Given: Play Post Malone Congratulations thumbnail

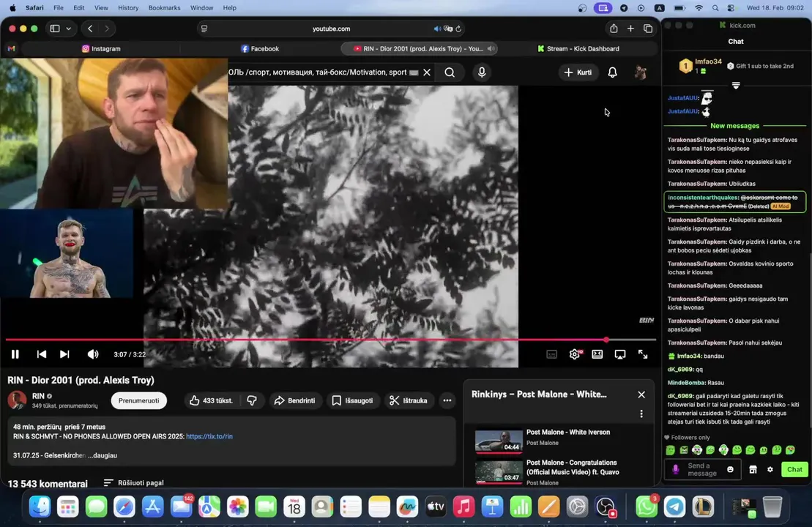Looking at the screenshot, I should [499, 471].
